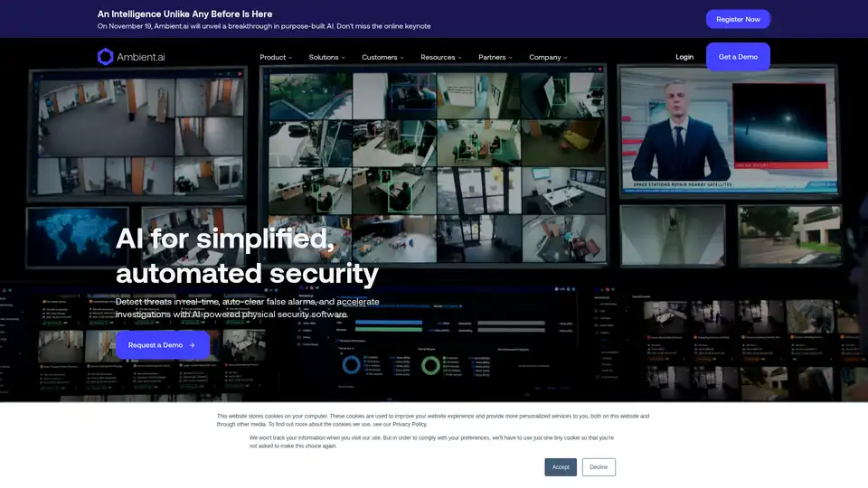Screen dimensions: 868x488
Task: Click the keynote announcement headline in banner
Action: pos(185,14)
